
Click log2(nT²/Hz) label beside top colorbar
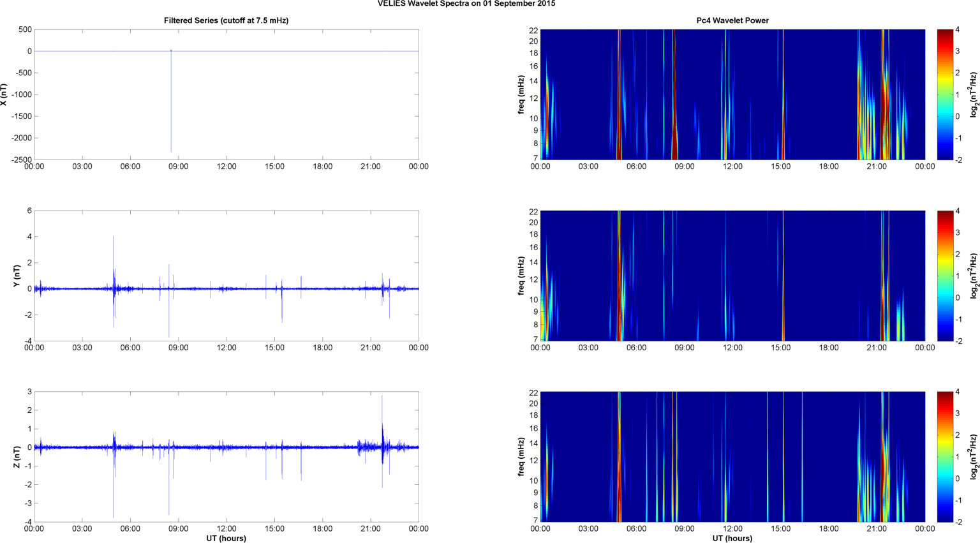pyautogui.click(x=974, y=94)
